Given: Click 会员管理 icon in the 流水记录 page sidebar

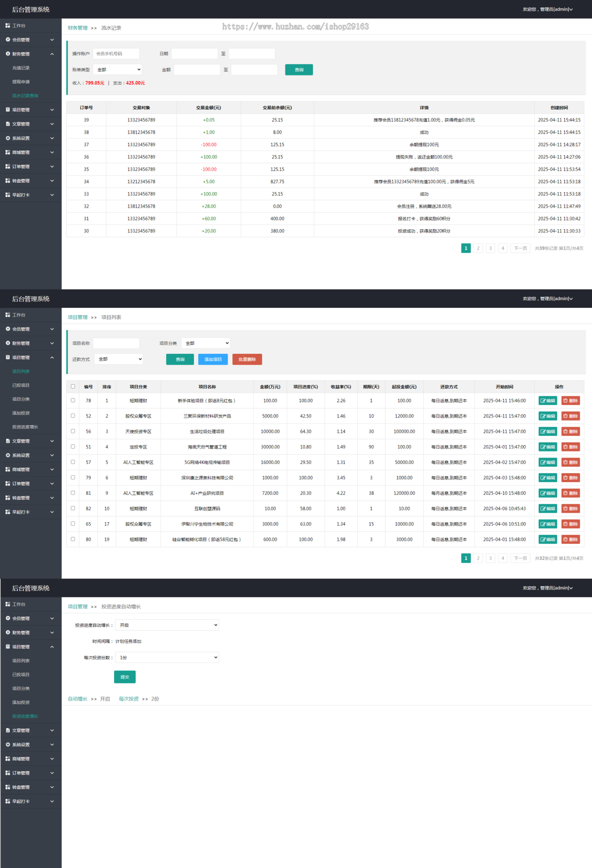Looking at the screenshot, I should click(8, 40).
